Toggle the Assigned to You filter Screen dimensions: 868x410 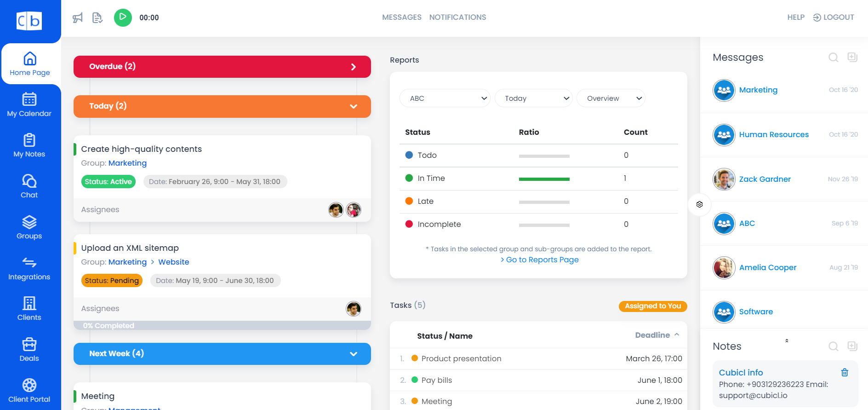[x=653, y=306]
